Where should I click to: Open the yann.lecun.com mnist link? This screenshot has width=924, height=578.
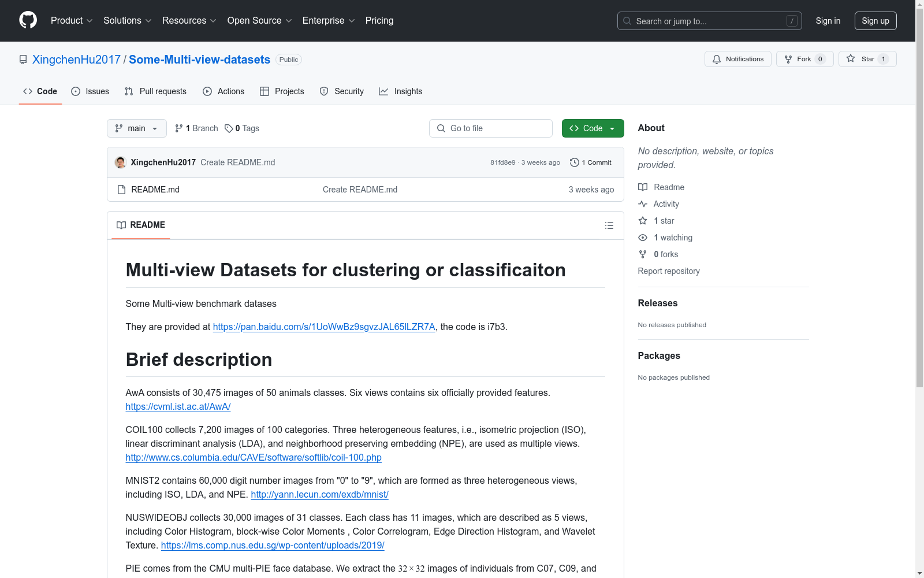click(x=319, y=494)
